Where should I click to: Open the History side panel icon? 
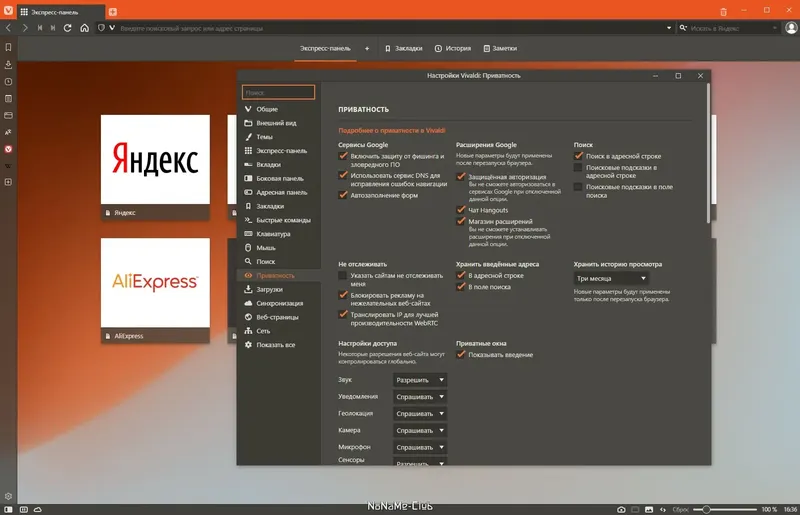(x=8, y=82)
